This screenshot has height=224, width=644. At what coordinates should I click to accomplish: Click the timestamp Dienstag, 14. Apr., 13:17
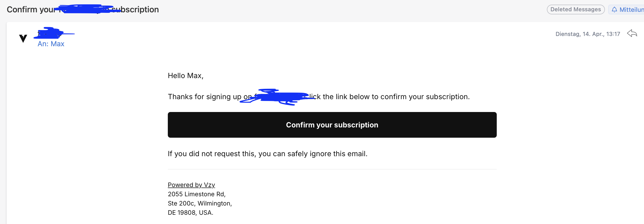[x=587, y=34]
